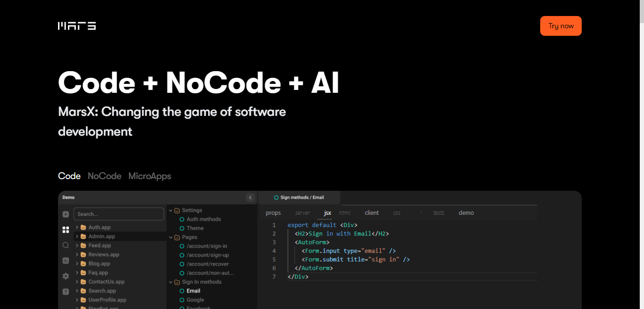
Task: Click the Mars logo in the header
Action: 77,26
